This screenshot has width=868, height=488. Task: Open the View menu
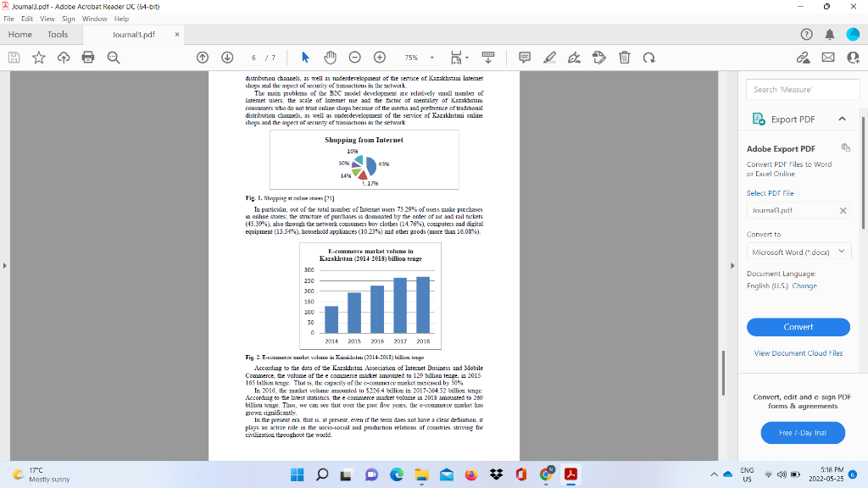(x=47, y=17)
